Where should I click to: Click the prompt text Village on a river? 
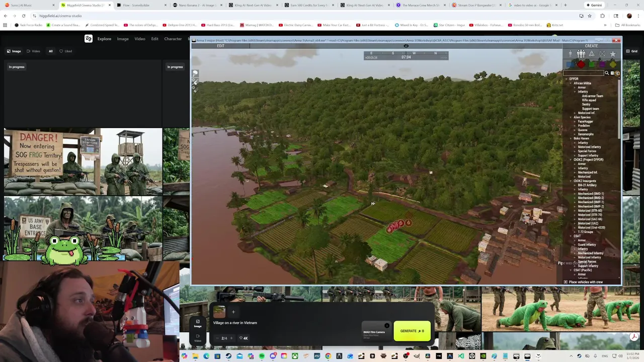[235, 323]
